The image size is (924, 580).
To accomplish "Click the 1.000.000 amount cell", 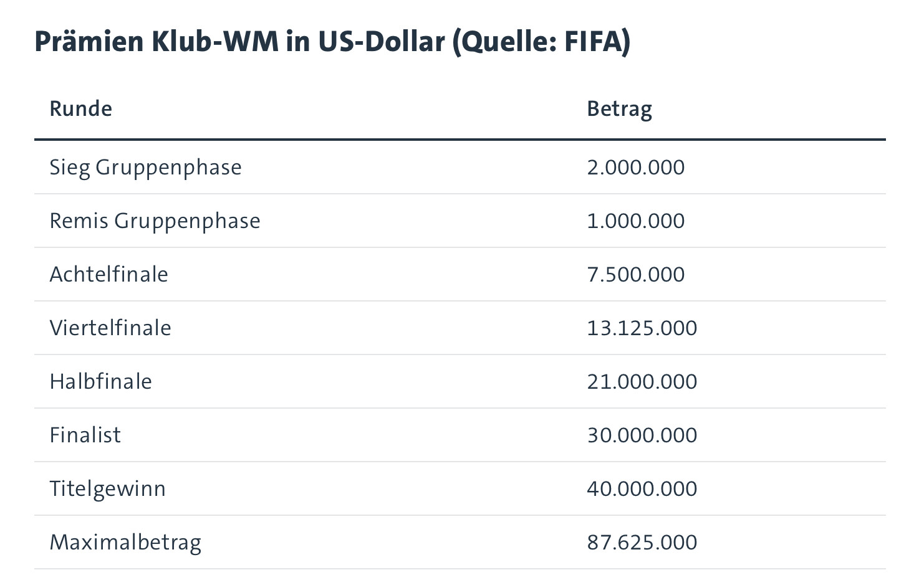I will point(635,221).
